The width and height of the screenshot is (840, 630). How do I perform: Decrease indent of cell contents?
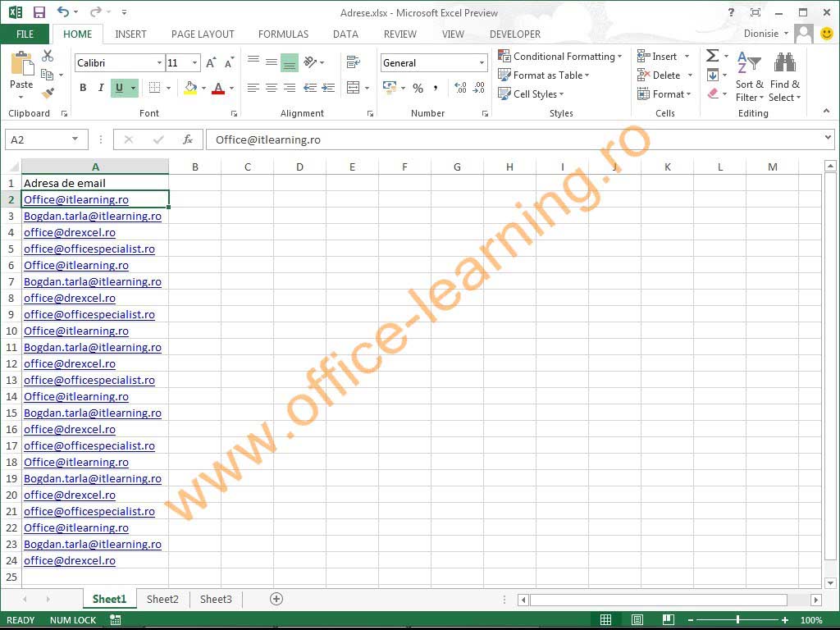click(x=309, y=88)
